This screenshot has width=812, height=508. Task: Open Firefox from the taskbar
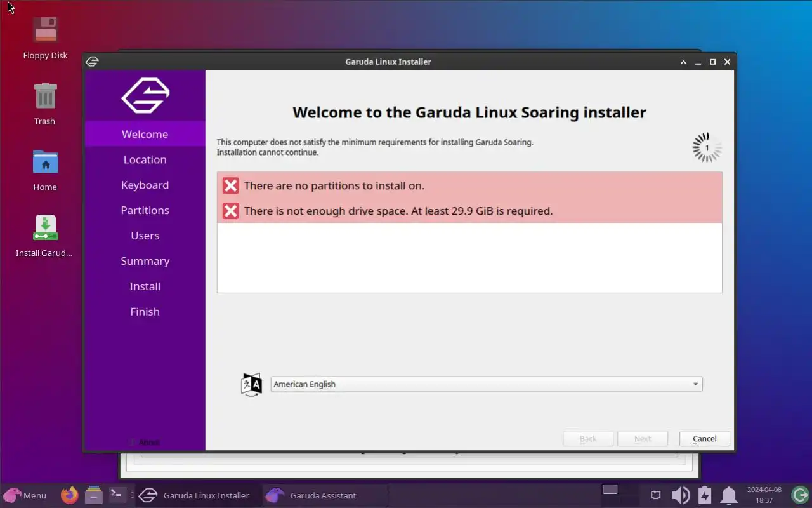pyautogui.click(x=70, y=495)
